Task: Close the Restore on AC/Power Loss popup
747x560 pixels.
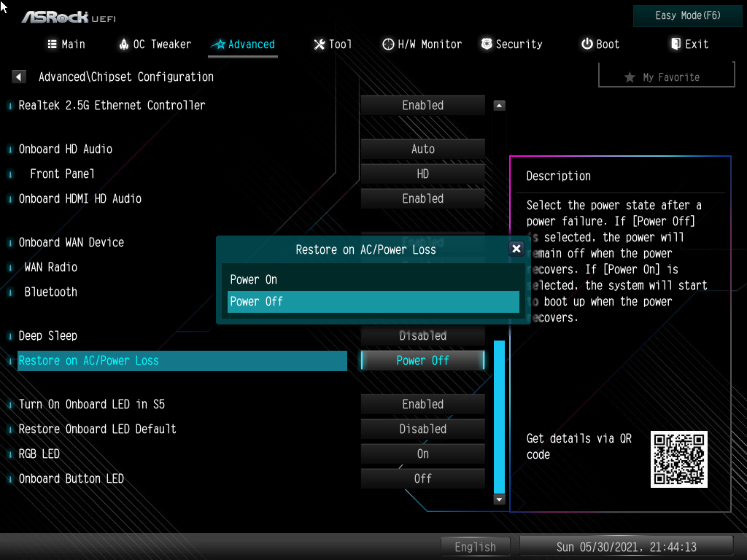Action: click(x=516, y=249)
